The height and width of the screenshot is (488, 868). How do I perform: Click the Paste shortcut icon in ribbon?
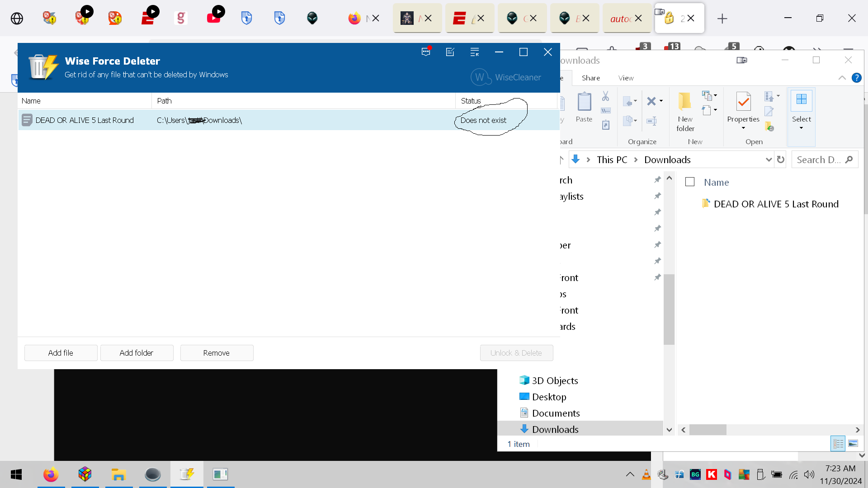pos(606,125)
